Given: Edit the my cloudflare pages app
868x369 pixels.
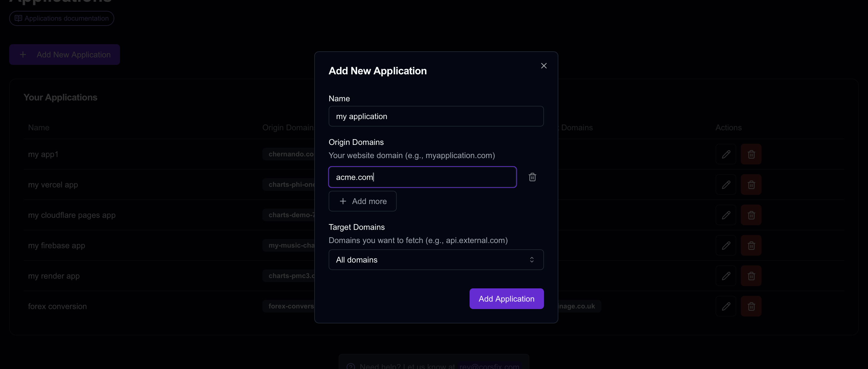Looking at the screenshot, I should tap(726, 215).
